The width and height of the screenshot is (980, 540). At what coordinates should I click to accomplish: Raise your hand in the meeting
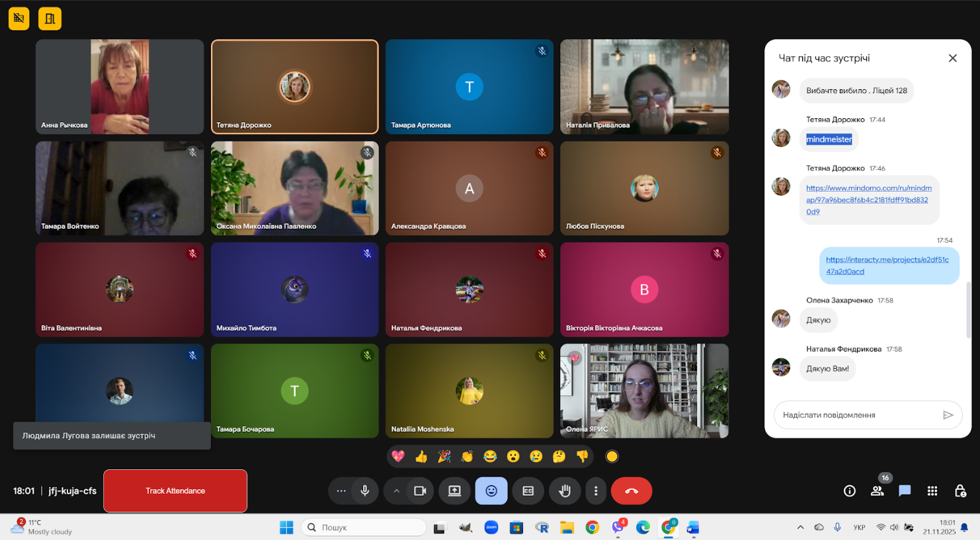click(x=564, y=491)
